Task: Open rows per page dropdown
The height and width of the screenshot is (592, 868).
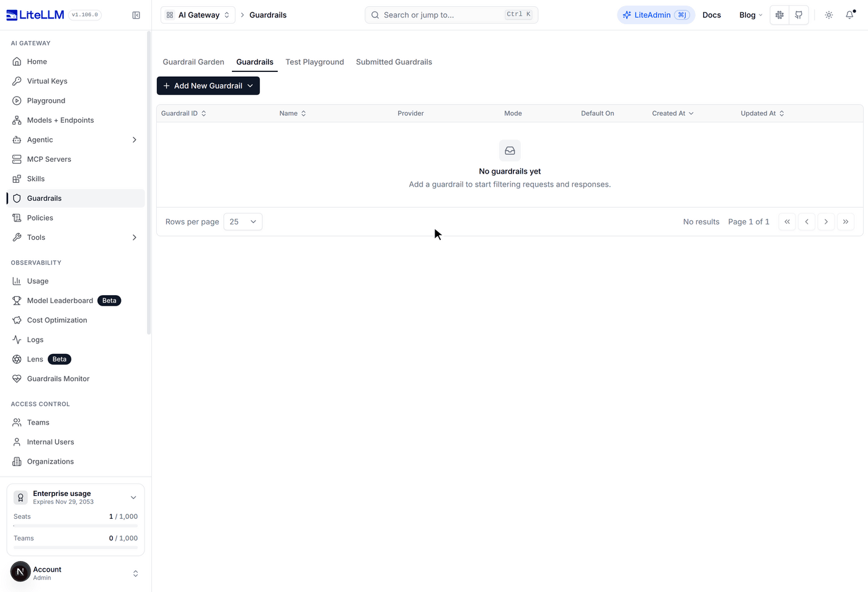Action: pos(242,221)
